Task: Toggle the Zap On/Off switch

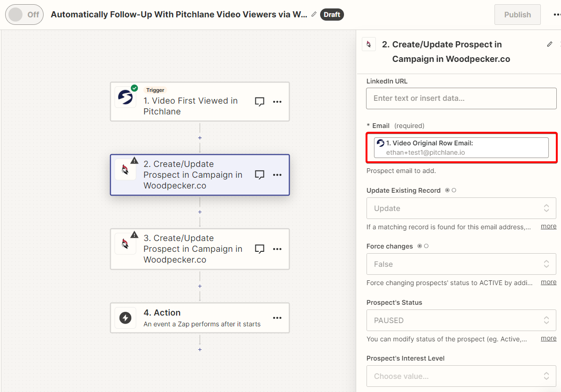Action: (24, 15)
